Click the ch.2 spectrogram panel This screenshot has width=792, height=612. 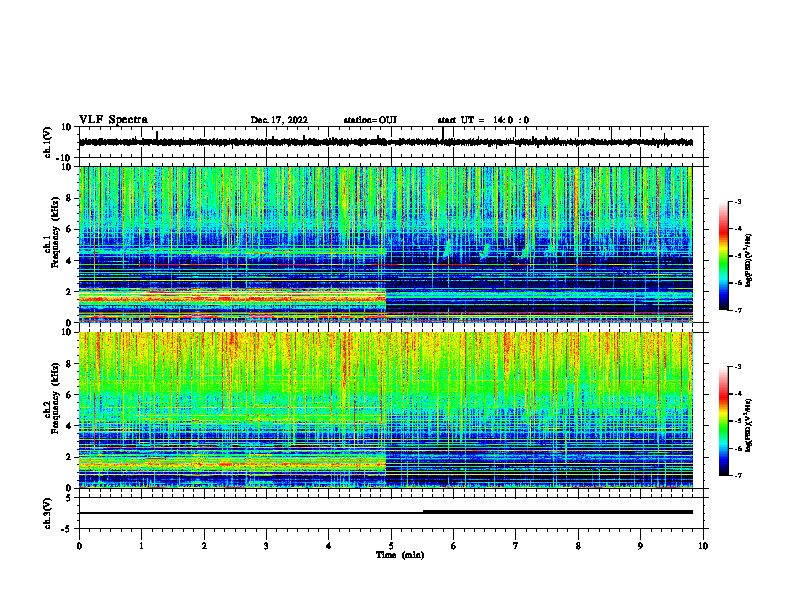coord(385,410)
